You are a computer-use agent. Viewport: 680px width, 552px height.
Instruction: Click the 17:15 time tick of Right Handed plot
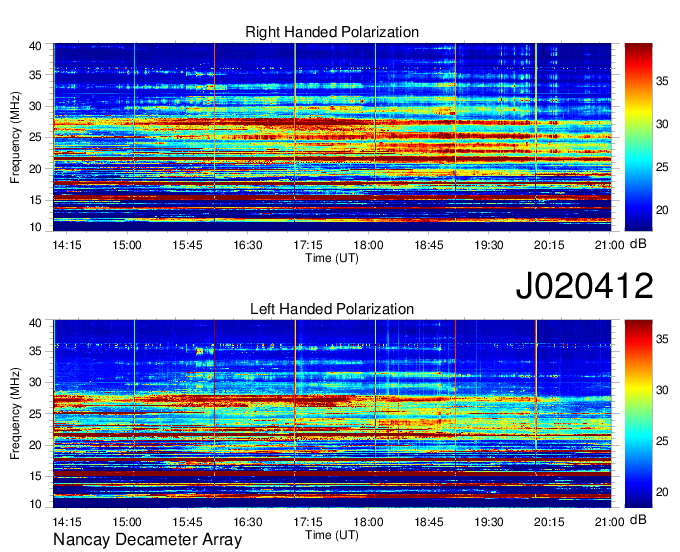(x=308, y=245)
